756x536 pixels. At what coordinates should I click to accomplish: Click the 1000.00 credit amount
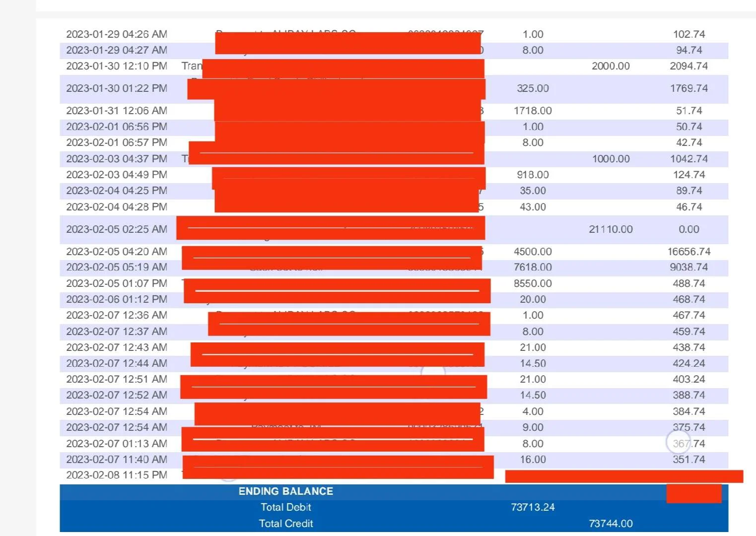point(611,159)
